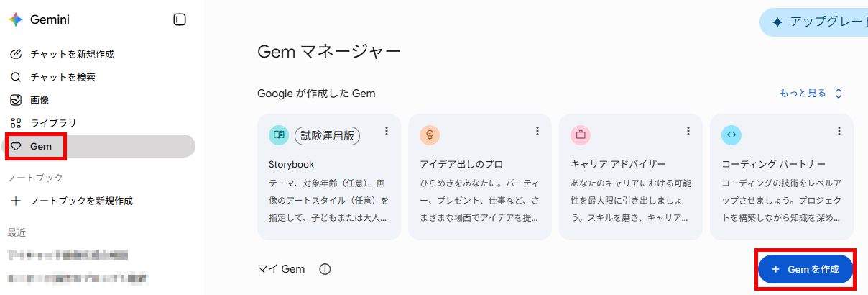This screenshot has height=295, width=868.
Task: Open the three-dot menu on the コーディング パートナー card
Action: 839,131
